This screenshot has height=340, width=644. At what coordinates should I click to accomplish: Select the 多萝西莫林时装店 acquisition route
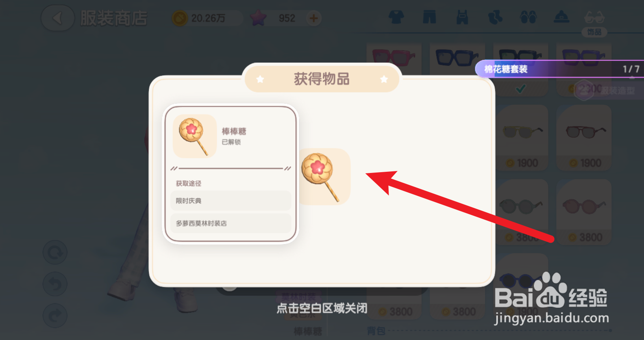pyautogui.click(x=231, y=223)
